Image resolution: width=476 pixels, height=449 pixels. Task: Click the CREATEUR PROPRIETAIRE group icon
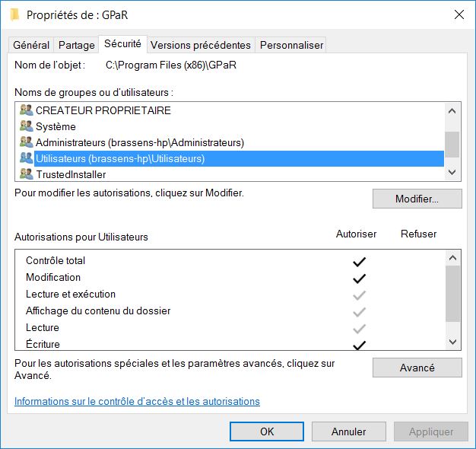click(x=26, y=110)
